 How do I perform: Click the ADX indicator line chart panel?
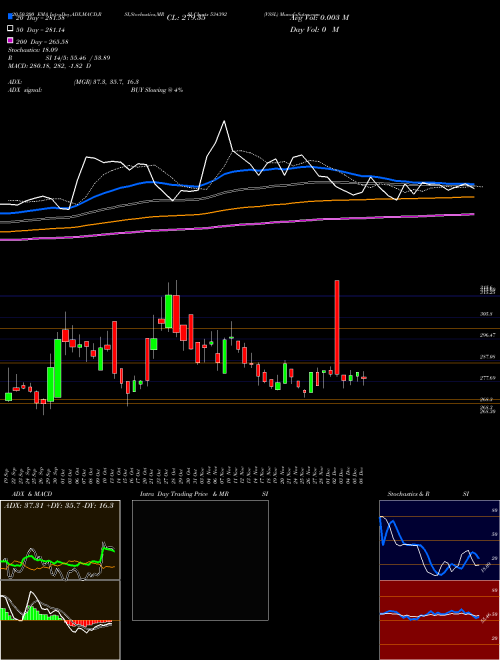pyautogui.click(x=60, y=540)
